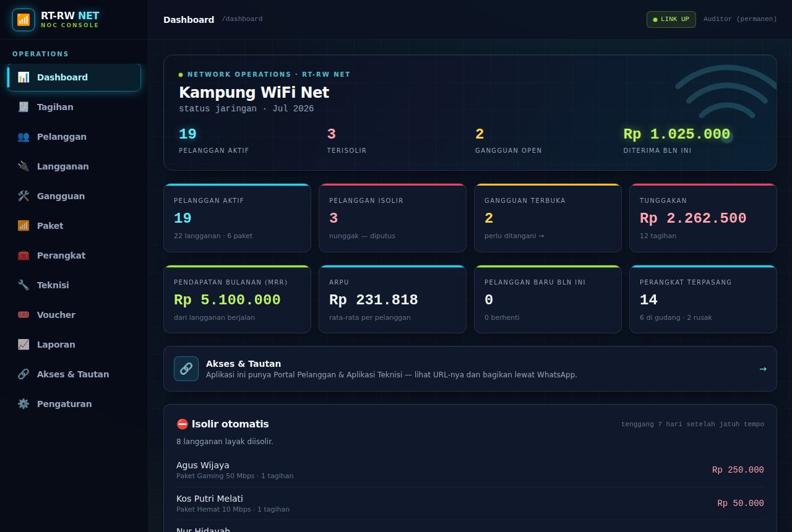Open the Tunggakan Rp 2.262.500 card
This screenshot has height=532, width=792.
[703, 218]
